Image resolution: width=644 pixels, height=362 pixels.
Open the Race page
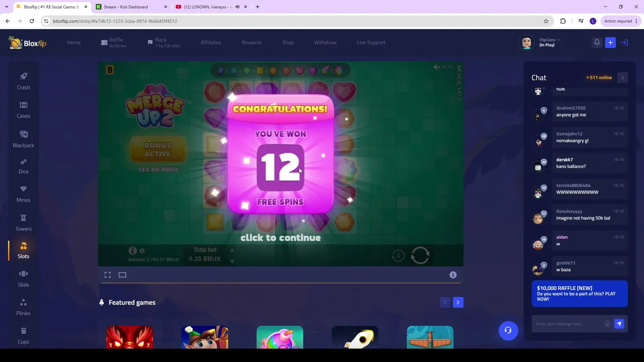(164, 43)
